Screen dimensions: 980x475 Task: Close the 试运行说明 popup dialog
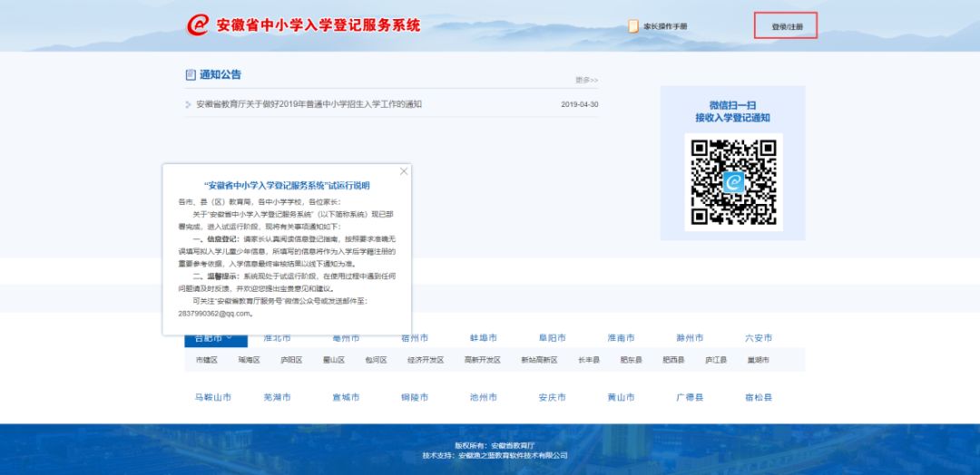click(404, 171)
